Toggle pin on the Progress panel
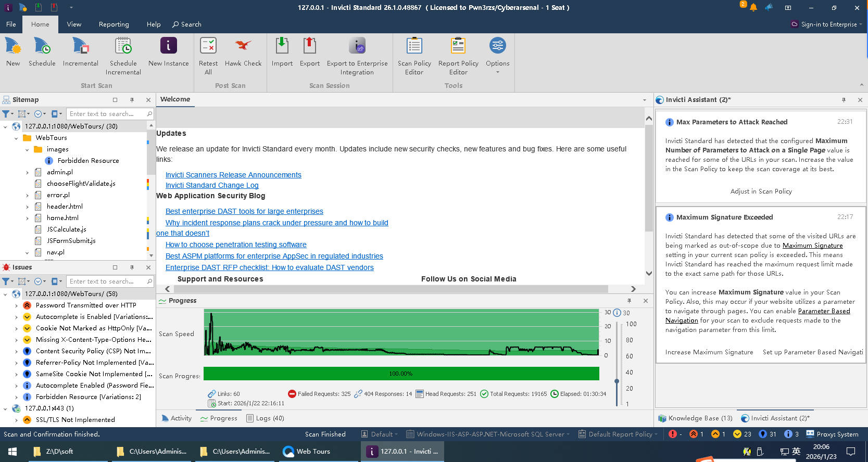This screenshot has height=462, width=868. 629,301
